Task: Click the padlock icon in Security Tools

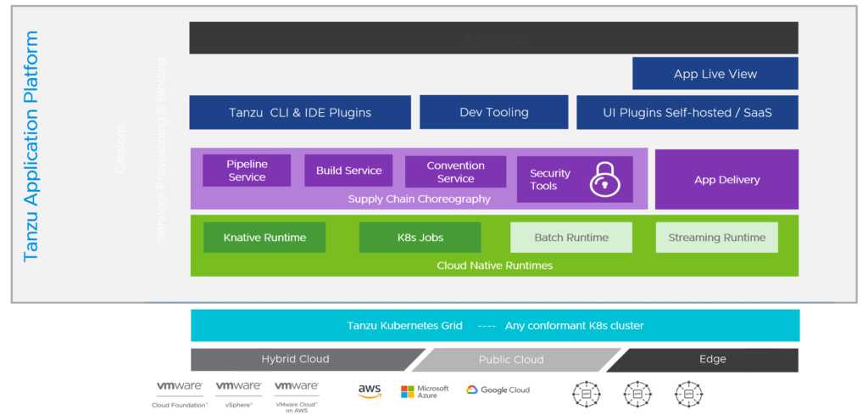Action: 605,180
